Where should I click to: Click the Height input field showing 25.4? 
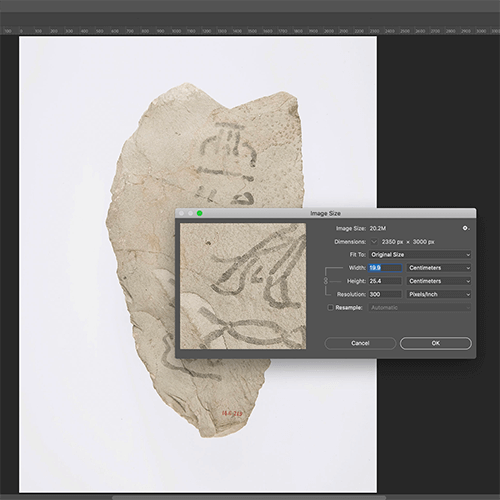point(385,281)
